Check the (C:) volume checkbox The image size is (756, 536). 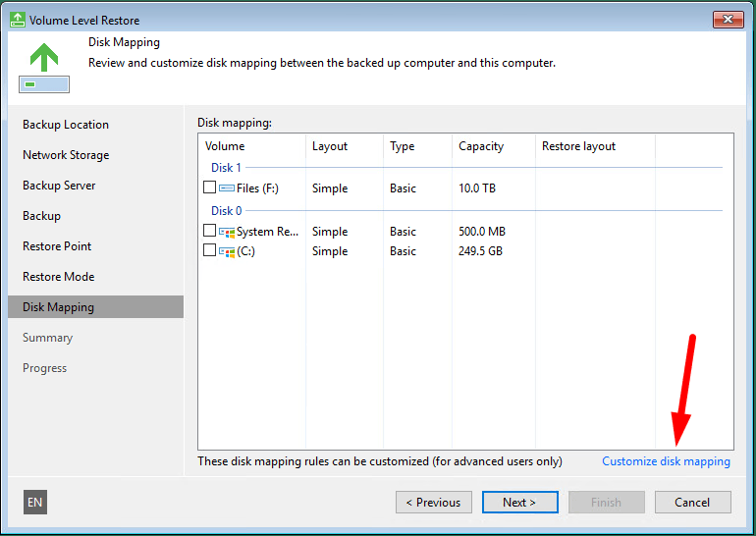(x=209, y=250)
